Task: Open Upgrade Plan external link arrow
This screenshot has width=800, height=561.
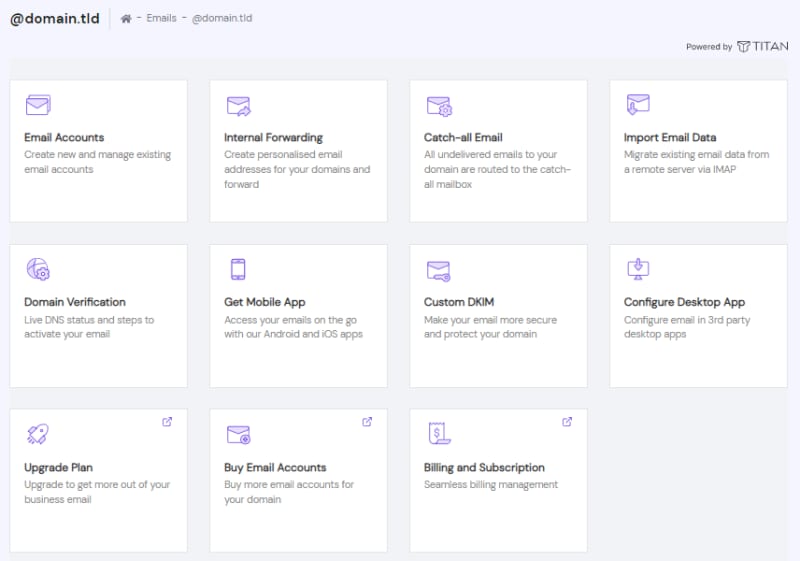Action: 167,422
